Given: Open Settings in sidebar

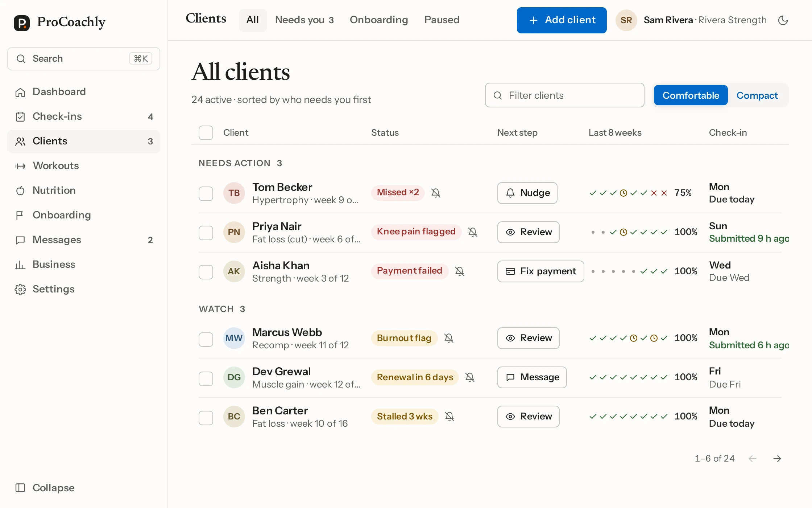Looking at the screenshot, I should click(84, 289).
